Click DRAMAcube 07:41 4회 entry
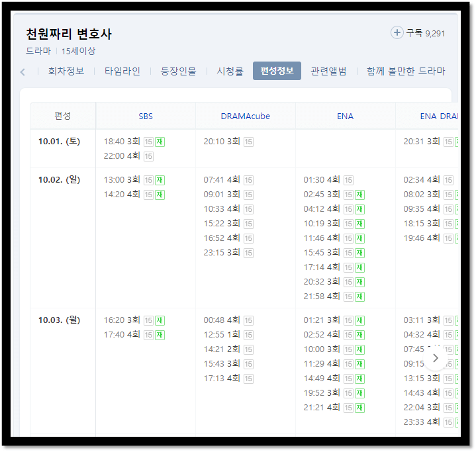This screenshot has width=476, height=452. pyautogui.click(x=228, y=180)
